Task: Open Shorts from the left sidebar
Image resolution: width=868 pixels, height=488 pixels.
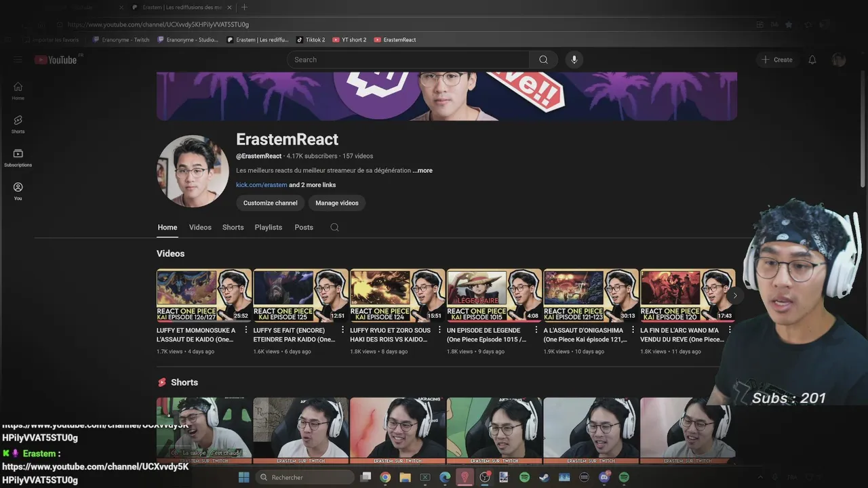Action: (x=18, y=124)
